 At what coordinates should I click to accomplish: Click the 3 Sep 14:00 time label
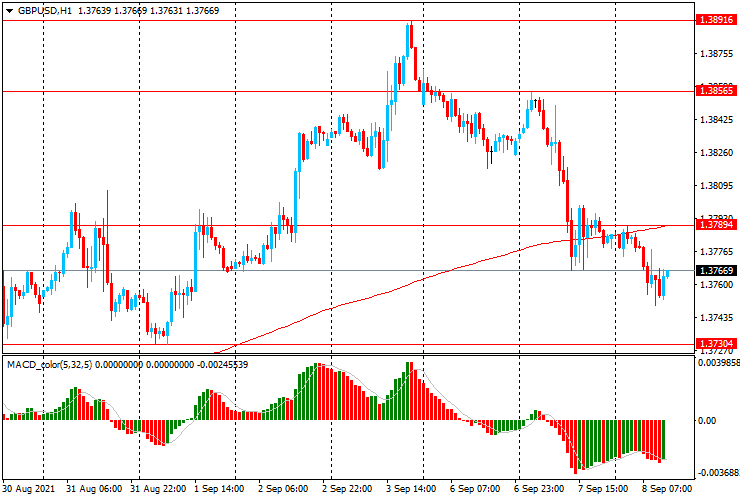click(411, 489)
